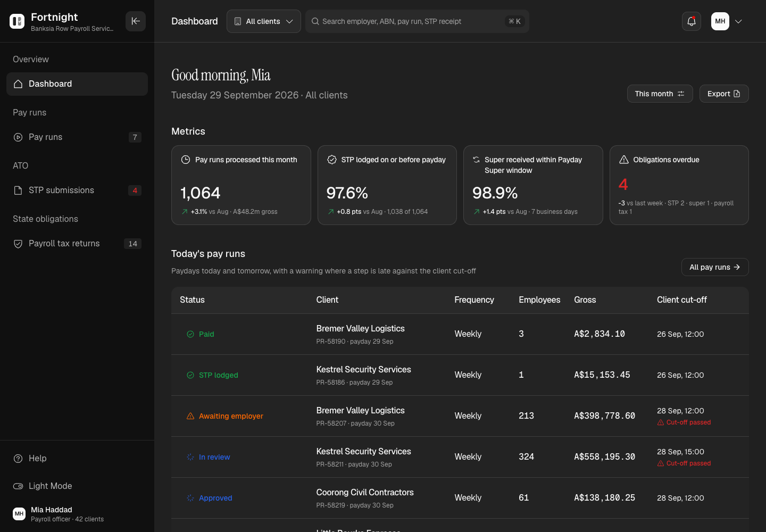766x532 pixels.
Task: Click the Fortnight logo icon
Action: tap(17, 21)
